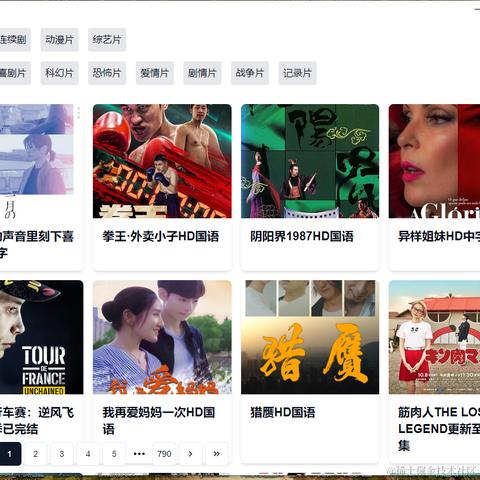Click title 我再爱妈妈一次HD国语
480x480 pixels.
pos(159,421)
